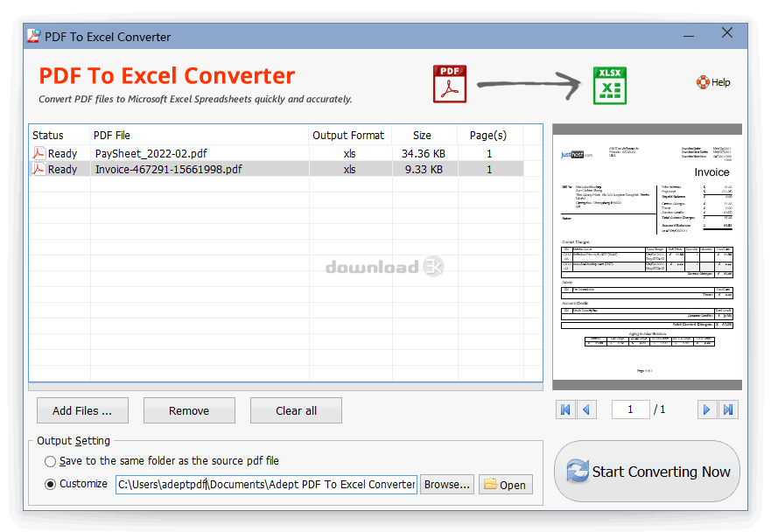This screenshot has height=532, width=771.
Task: Start converting the PDF files now
Action: pos(647,472)
